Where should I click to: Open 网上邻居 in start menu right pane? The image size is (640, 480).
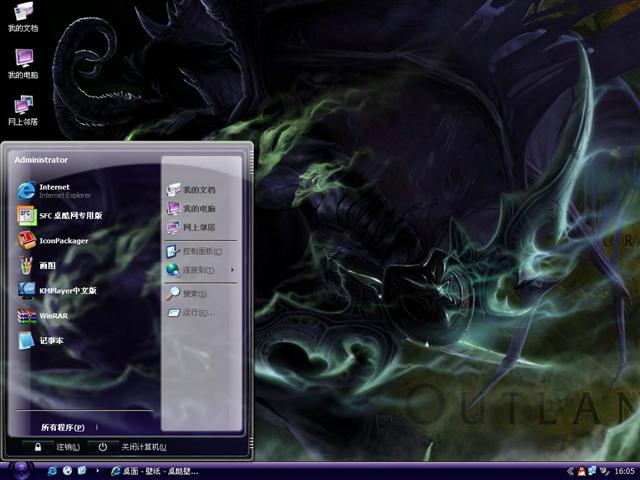coord(191,227)
